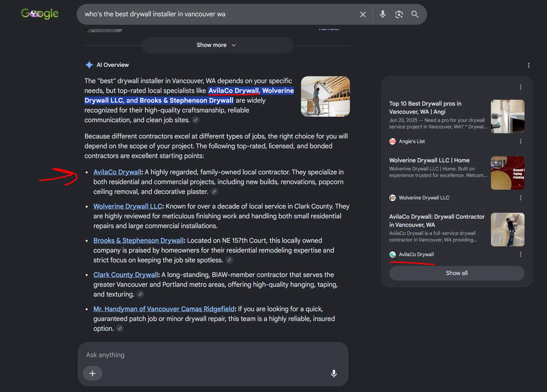This screenshot has width=547, height=392.
Task: Click microphone in the Ask anything box
Action: pyautogui.click(x=334, y=373)
